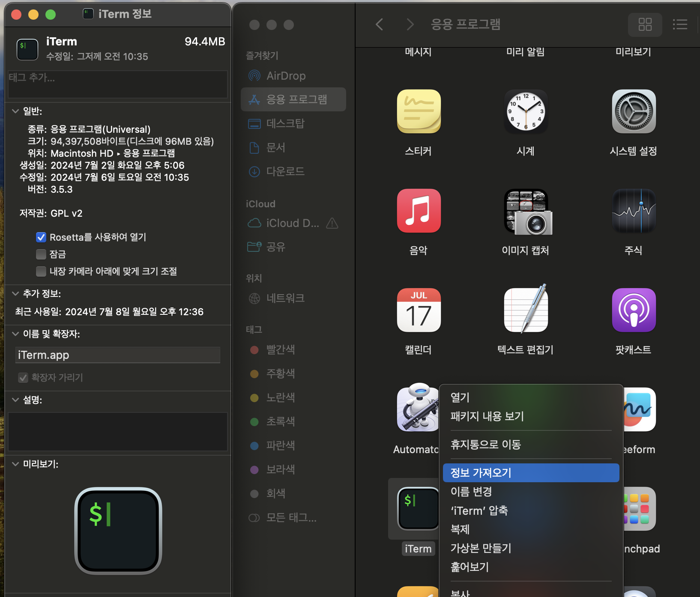Viewport: 700px width, 597px height.
Task: Switch Finder to list view
Action: 680,24
